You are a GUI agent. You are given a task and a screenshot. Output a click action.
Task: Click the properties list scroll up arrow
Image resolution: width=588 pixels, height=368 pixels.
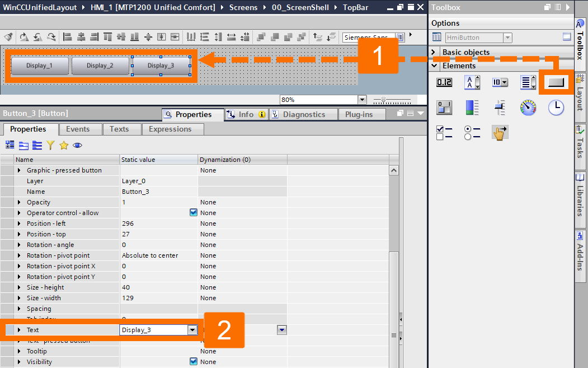(x=393, y=170)
